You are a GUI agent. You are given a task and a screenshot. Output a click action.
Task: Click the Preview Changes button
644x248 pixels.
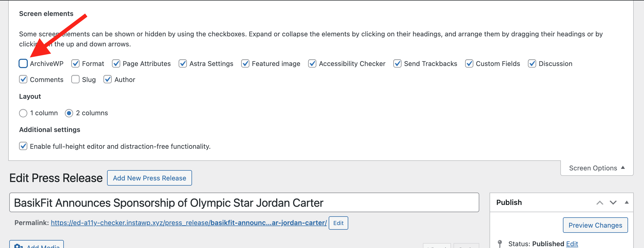point(595,225)
